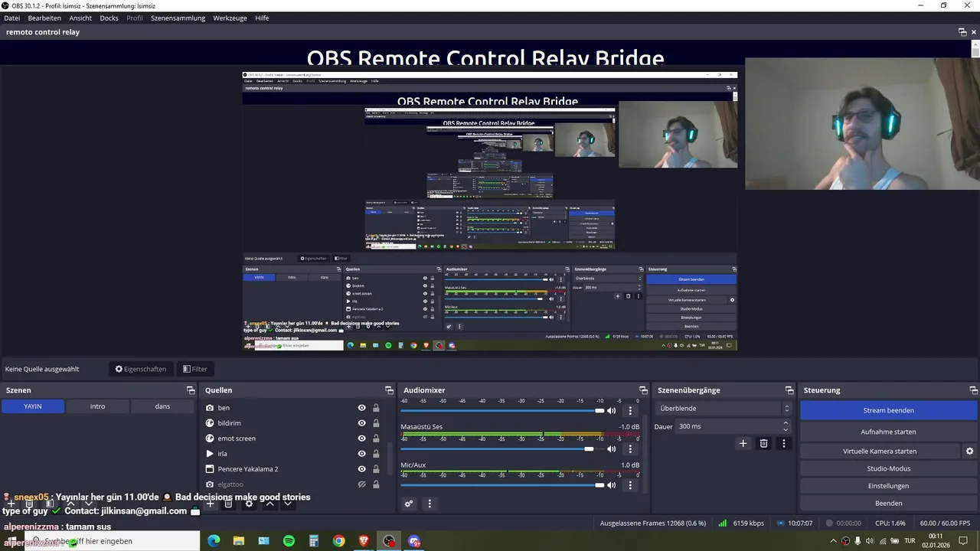
Task: Open Microsoft Edge from the taskbar
Action: (x=214, y=541)
